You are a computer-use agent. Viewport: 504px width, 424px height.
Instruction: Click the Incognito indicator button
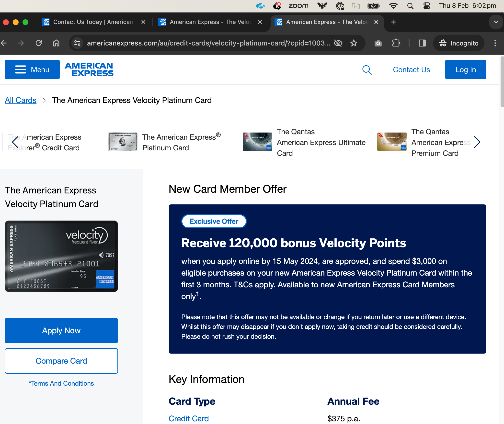(x=459, y=43)
